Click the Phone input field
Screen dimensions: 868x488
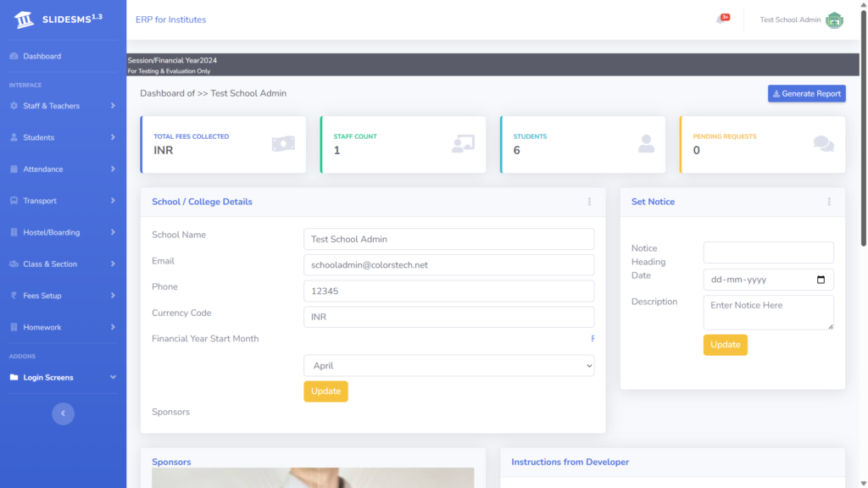449,291
